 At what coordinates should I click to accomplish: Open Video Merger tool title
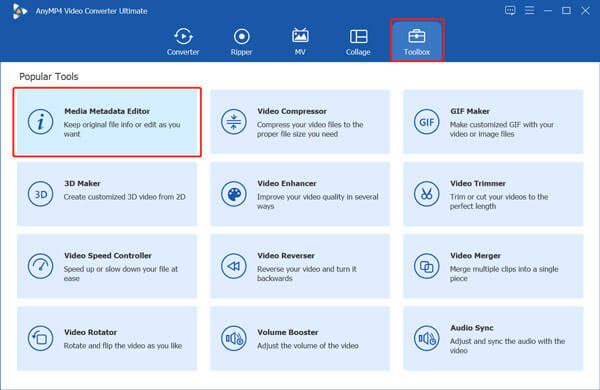click(475, 255)
